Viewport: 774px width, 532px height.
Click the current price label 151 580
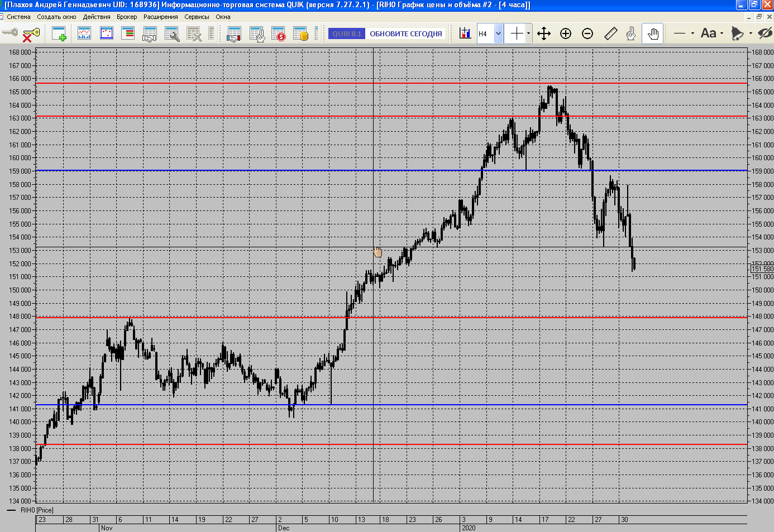coord(762,269)
